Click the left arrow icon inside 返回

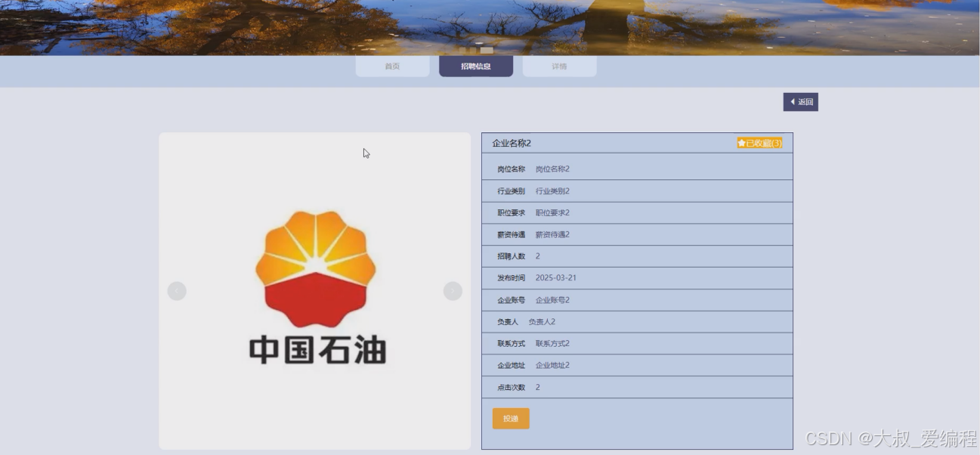[793, 102]
